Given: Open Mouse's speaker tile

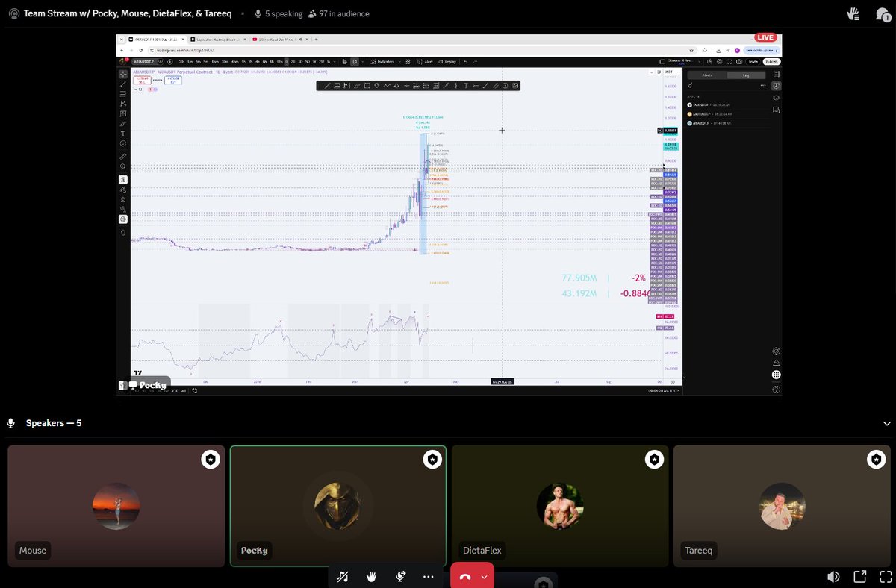Looking at the screenshot, I should (116, 506).
